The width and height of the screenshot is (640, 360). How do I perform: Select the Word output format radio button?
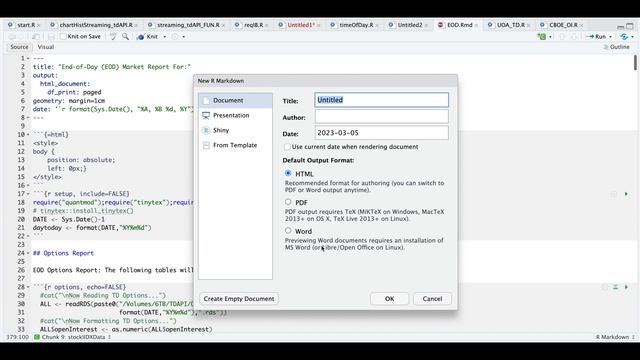click(x=288, y=231)
